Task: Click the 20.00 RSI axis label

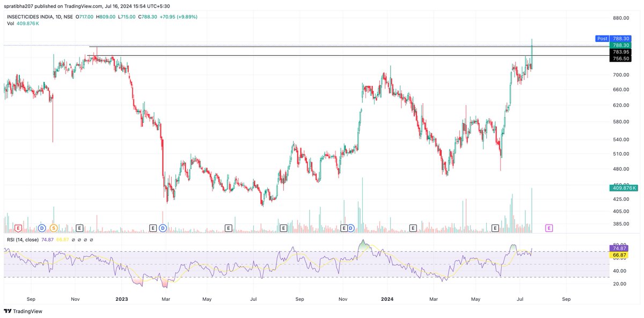Action: [620, 284]
